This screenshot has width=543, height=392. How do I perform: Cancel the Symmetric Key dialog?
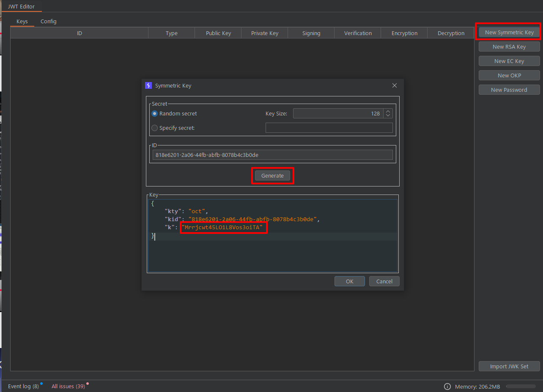pos(384,281)
